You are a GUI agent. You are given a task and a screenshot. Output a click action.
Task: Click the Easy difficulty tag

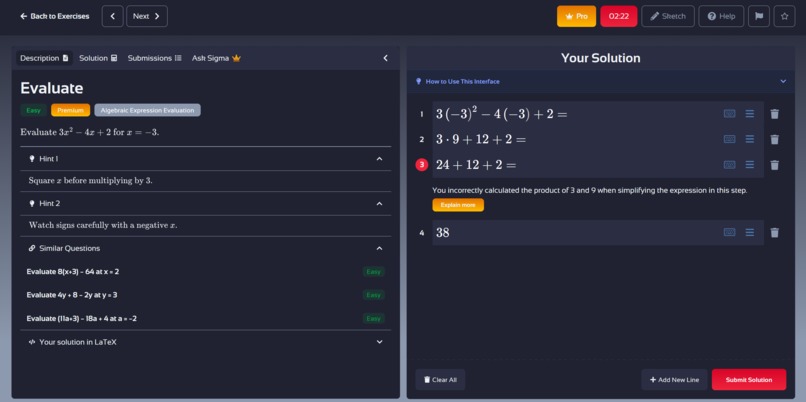point(33,110)
